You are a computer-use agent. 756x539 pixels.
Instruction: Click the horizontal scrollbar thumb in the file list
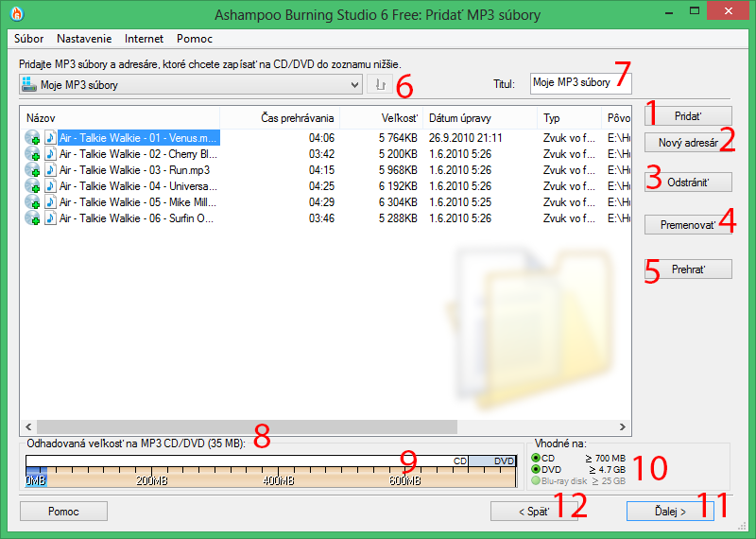tap(247, 427)
